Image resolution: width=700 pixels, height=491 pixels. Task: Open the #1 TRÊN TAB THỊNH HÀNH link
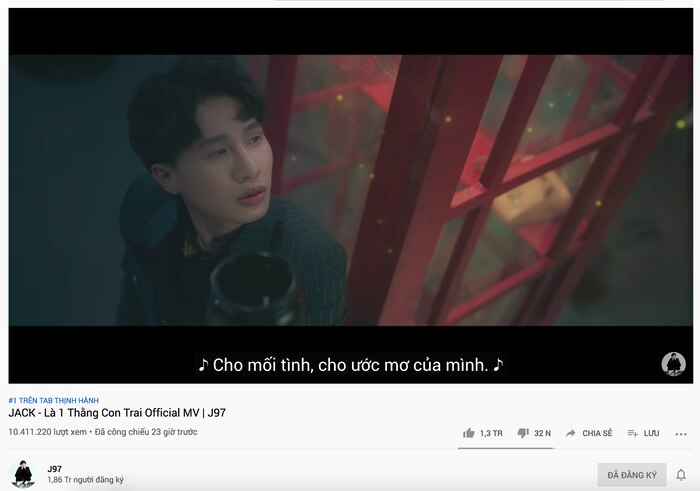click(x=54, y=400)
